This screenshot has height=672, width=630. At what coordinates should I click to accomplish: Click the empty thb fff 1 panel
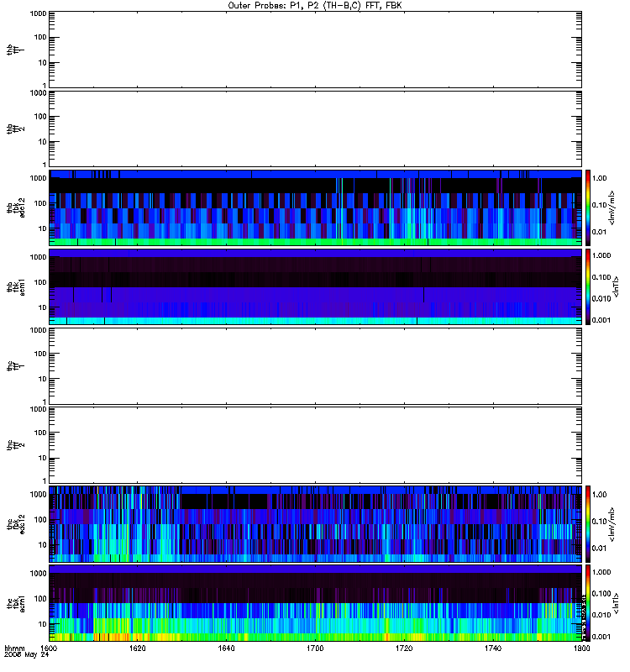pos(316,50)
